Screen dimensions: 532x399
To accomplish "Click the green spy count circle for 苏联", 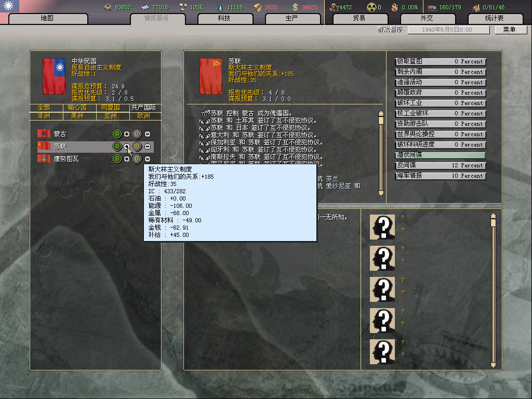I will (117, 146).
